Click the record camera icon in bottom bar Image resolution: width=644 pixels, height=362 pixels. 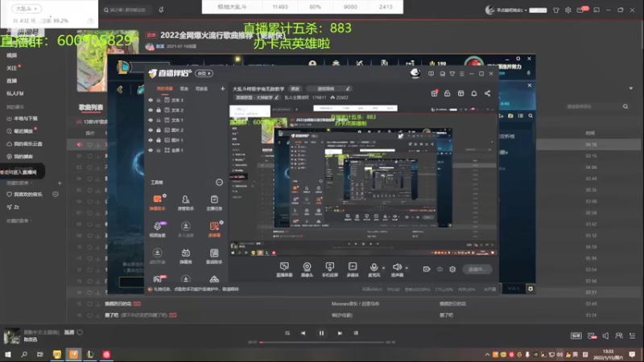point(427,269)
